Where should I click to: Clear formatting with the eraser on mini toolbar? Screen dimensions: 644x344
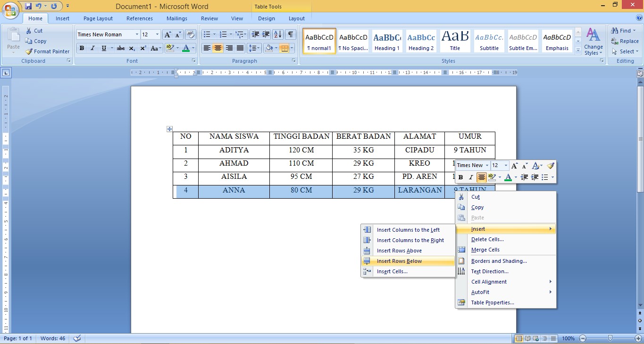pyautogui.click(x=551, y=165)
